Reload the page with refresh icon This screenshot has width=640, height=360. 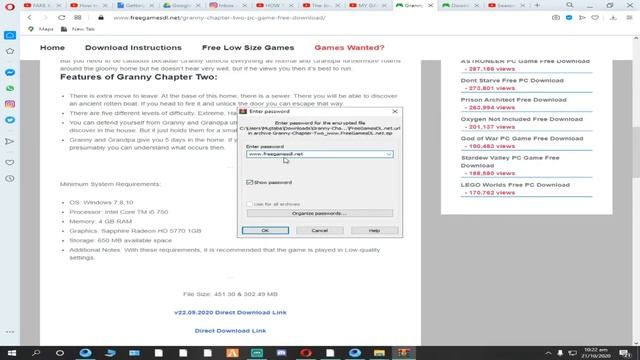tap(62, 18)
